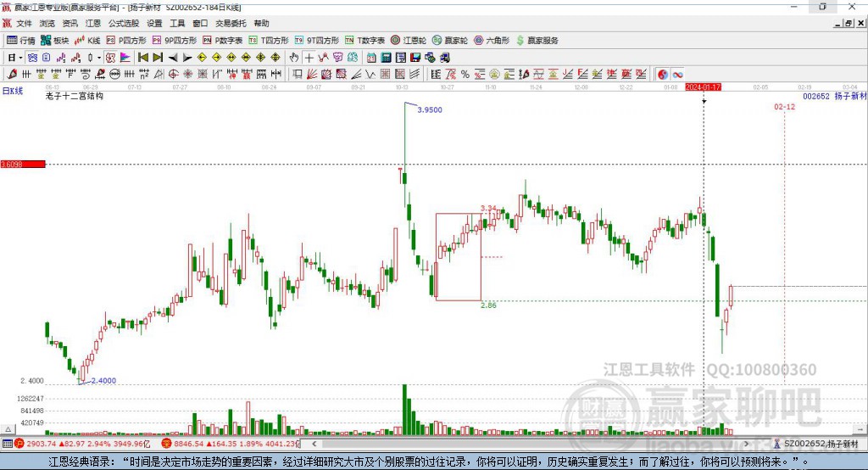
Task: Open the calculator icon
Action: pos(386,58)
